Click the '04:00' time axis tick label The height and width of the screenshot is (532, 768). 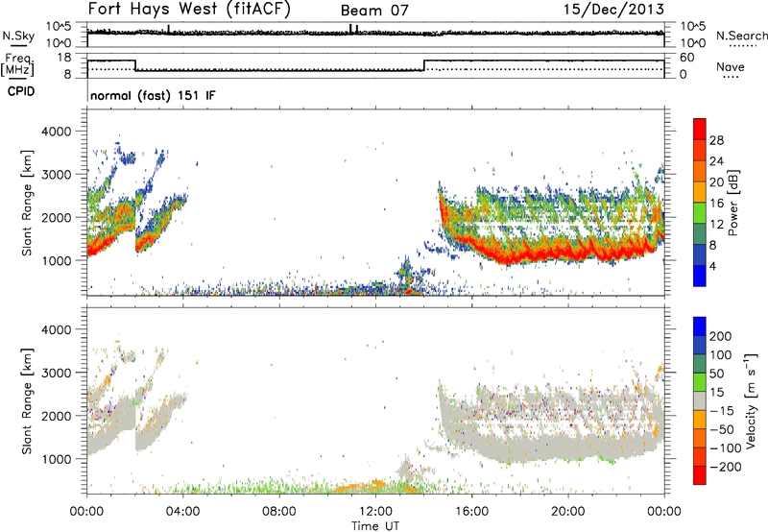(x=182, y=512)
